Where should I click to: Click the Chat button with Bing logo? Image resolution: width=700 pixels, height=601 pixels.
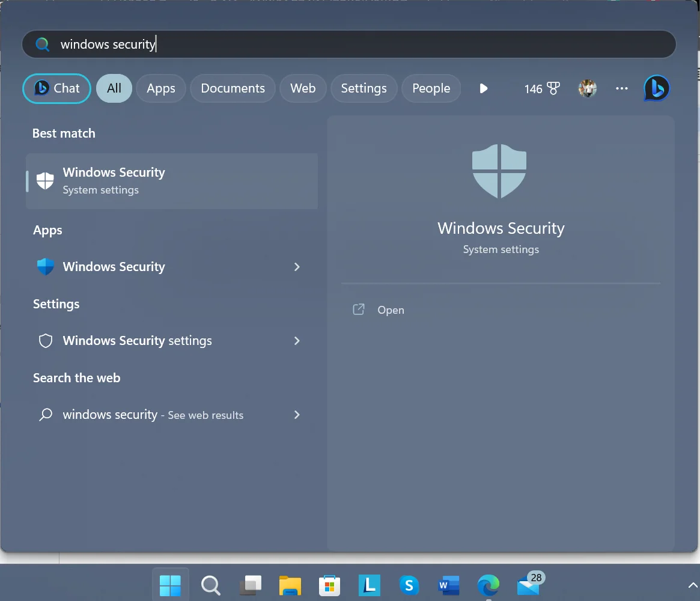pyautogui.click(x=57, y=88)
